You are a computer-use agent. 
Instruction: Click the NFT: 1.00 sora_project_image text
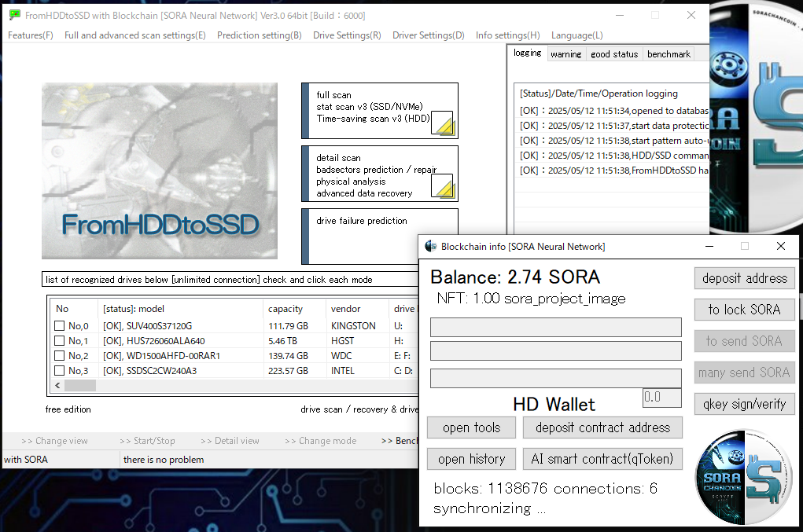(531, 299)
